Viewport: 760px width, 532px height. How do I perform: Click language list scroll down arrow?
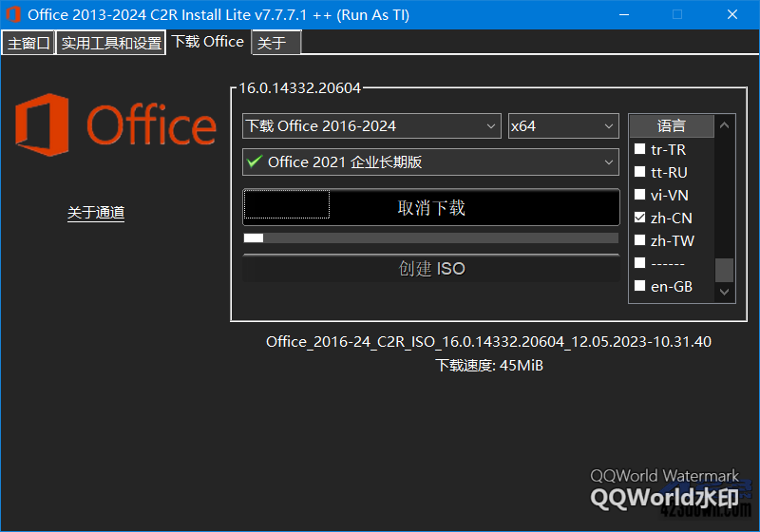coord(724,292)
